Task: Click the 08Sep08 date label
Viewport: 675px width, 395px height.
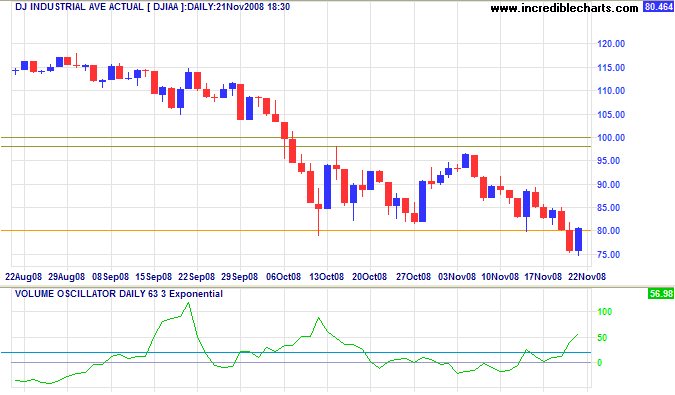Action: (x=110, y=277)
